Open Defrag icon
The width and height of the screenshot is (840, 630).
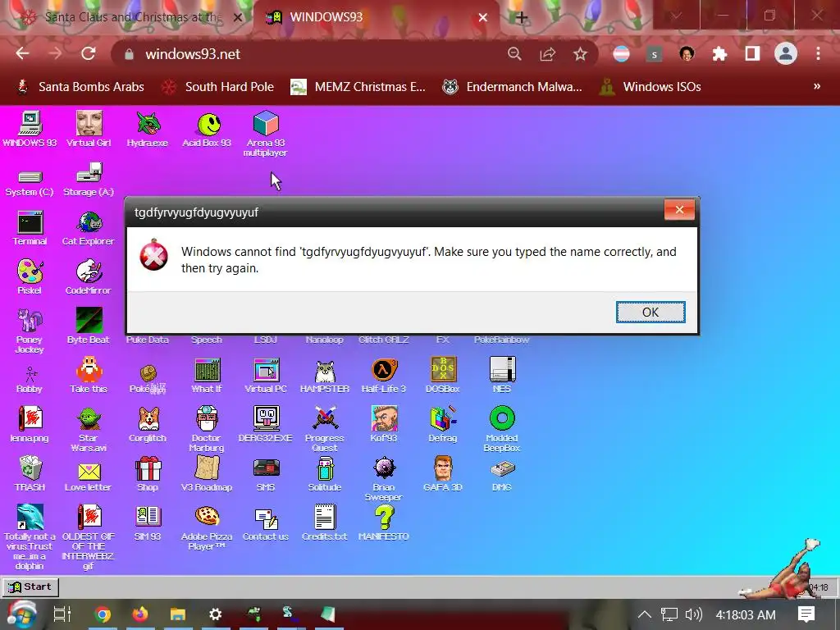point(442,424)
